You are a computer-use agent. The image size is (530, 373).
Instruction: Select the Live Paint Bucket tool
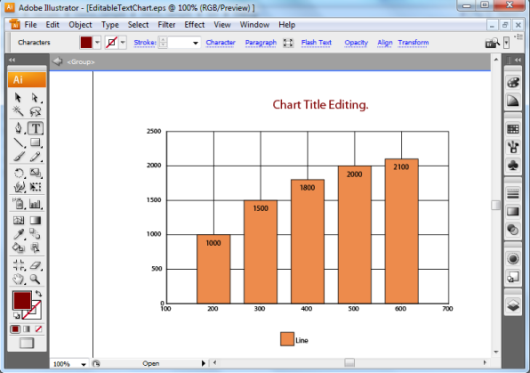(19, 248)
